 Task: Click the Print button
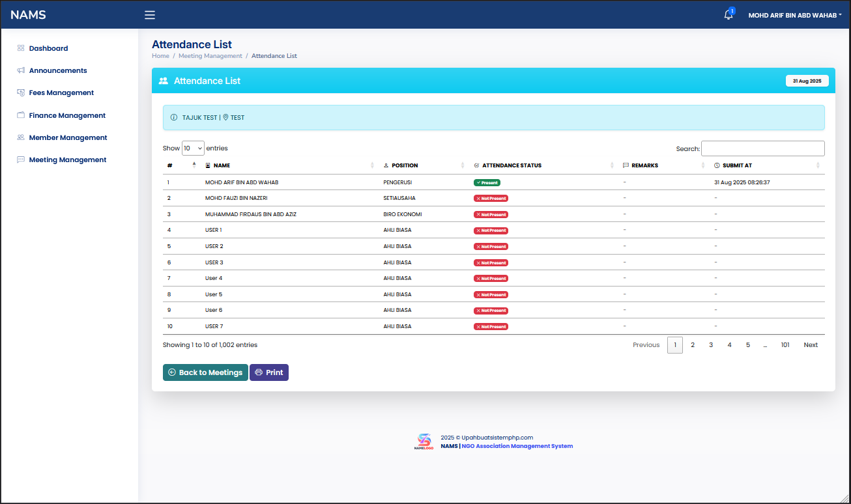click(269, 372)
